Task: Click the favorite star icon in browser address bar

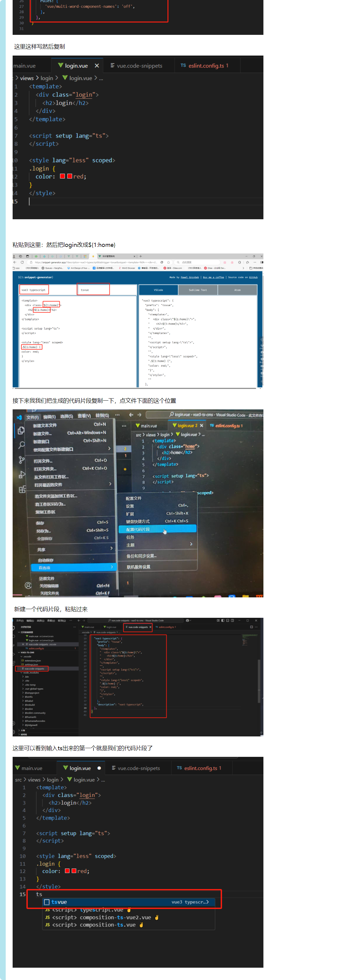Action: pyautogui.click(x=168, y=262)
